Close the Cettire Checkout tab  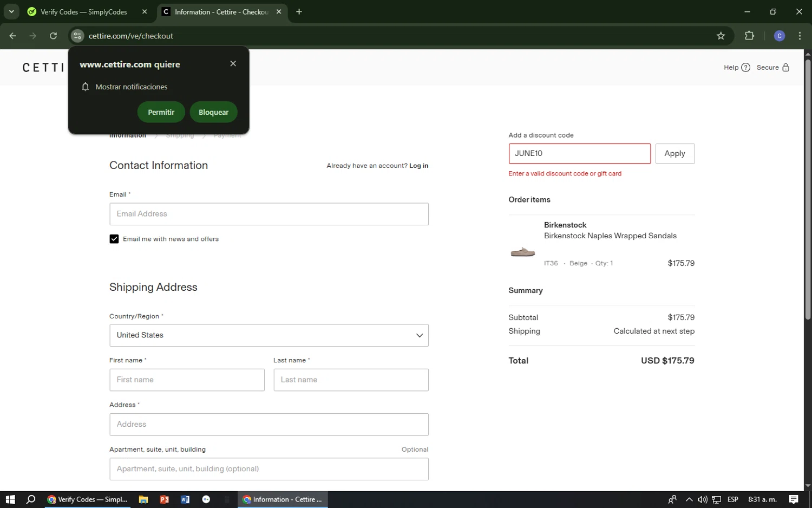pos(279,11)
